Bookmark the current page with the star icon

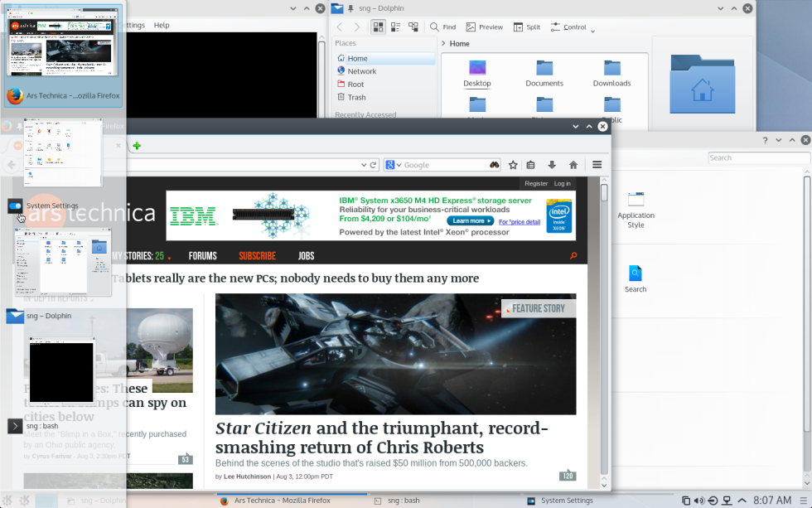coord(512,164)
